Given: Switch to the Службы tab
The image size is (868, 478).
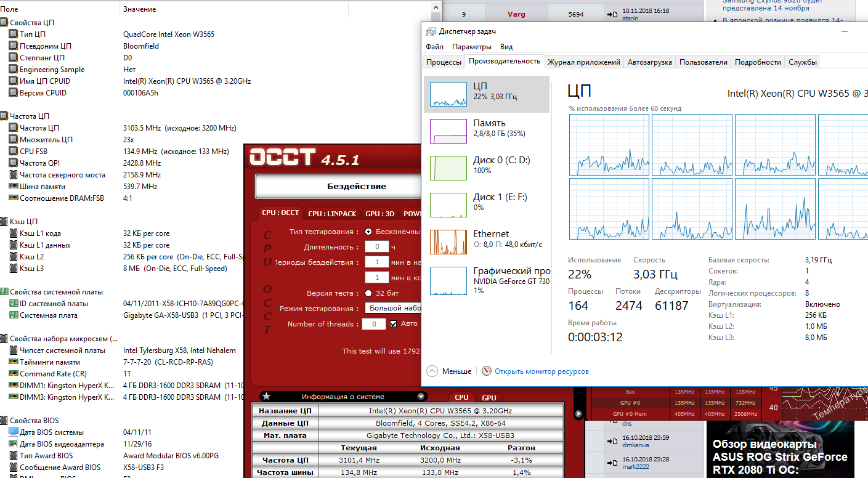Looking at the screenshot, I should 803,62.
